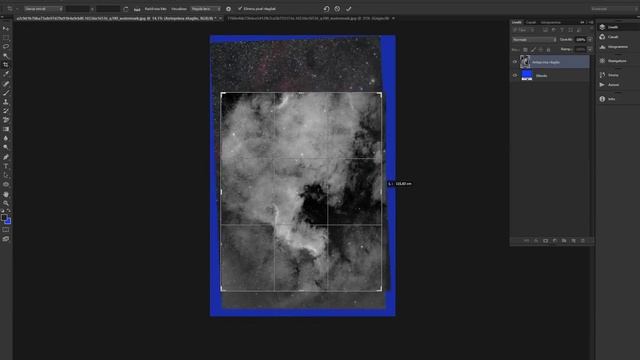The image size is (640, 360).
Task: Click the delete layer trash icon
Action: click(583, 241)
